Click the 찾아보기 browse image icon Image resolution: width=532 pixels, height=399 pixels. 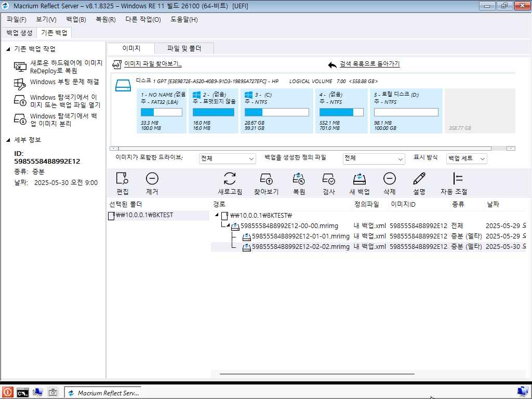[x=267, y=179]
